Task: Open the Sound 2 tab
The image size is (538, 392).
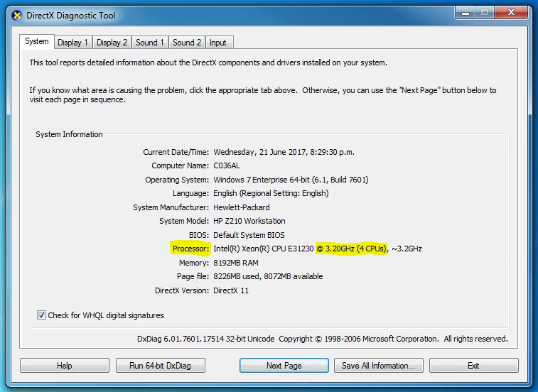Action: tap(187, 43)
